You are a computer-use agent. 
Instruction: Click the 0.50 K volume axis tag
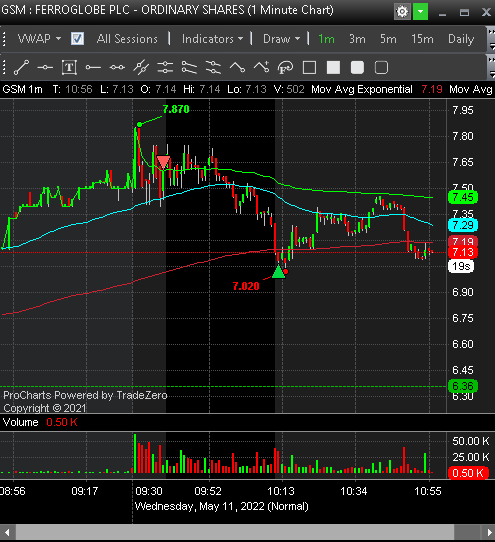point(468,473)
